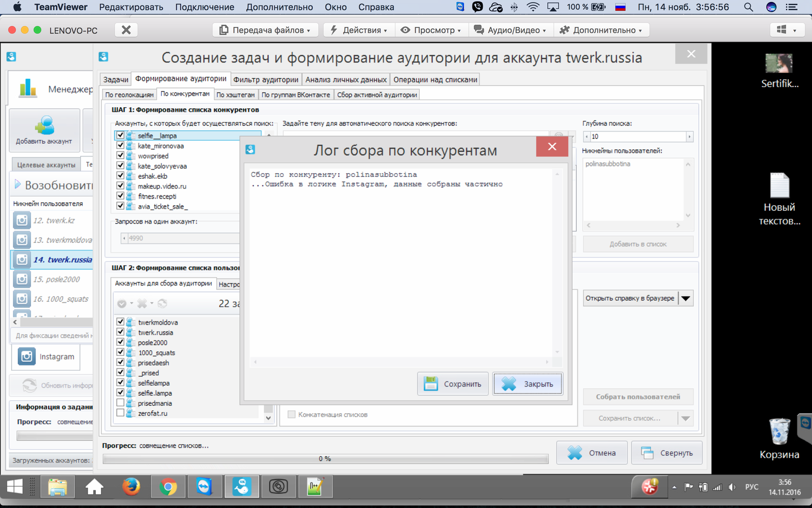Click the Firefox icon in Windows taskbar
This screenshot has width=812, height=508.
pyautogui.click(x=131, y=487)
